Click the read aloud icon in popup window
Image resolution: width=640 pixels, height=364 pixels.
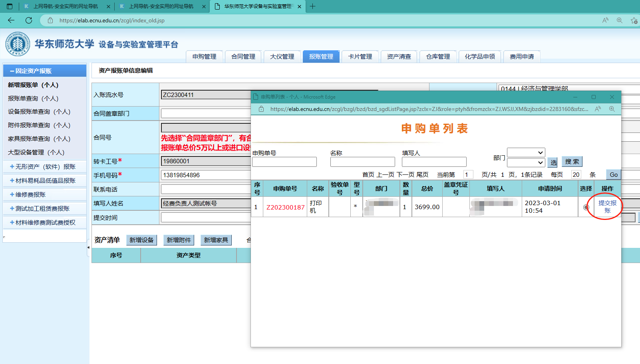tap(598, 109)
